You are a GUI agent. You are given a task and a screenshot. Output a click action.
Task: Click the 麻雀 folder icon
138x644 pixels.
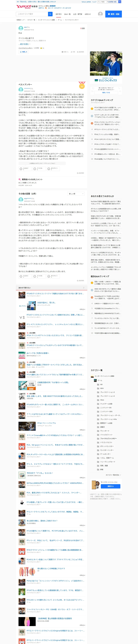pyautogui.click(x=98, y=469)
